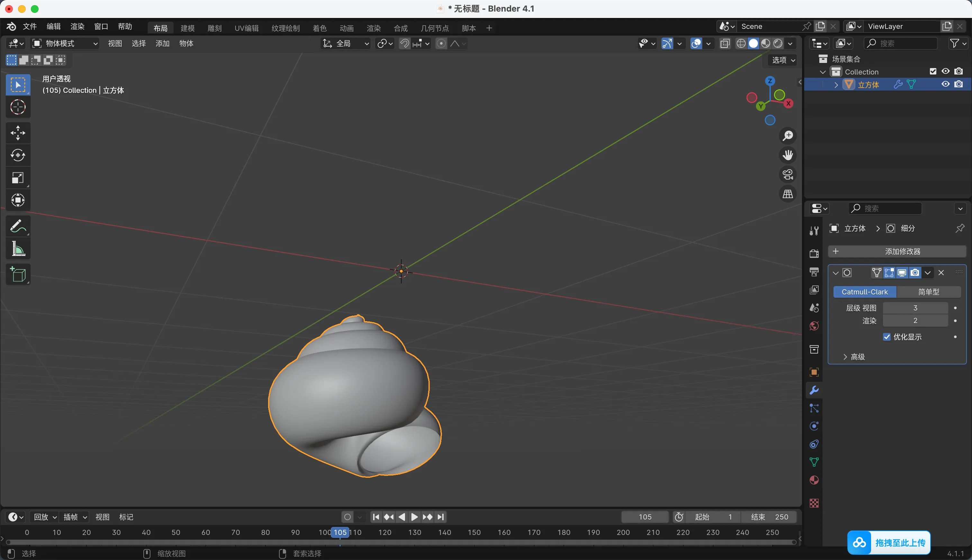
Task: Toggle camera view in viewport
Action: 788,174
